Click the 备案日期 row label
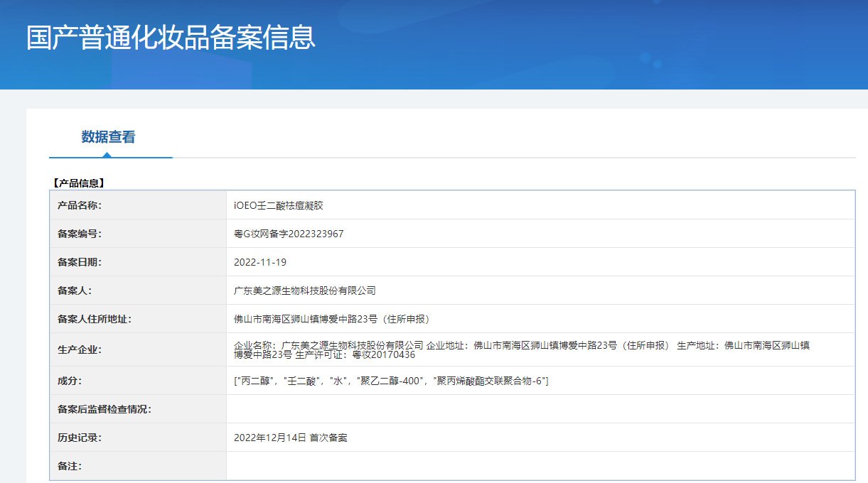The width and height of the screenshot is (868, 483). [x=80, y=262]
